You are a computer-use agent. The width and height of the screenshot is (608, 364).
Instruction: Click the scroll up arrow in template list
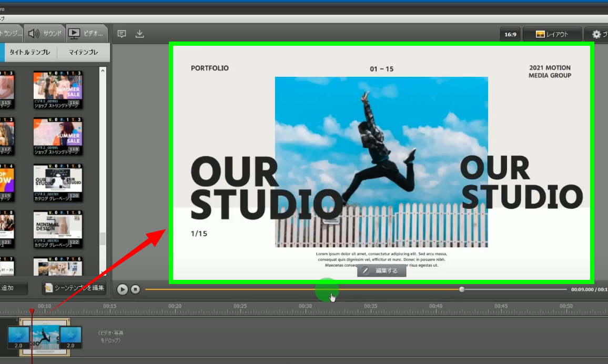[x=103, y=70]
